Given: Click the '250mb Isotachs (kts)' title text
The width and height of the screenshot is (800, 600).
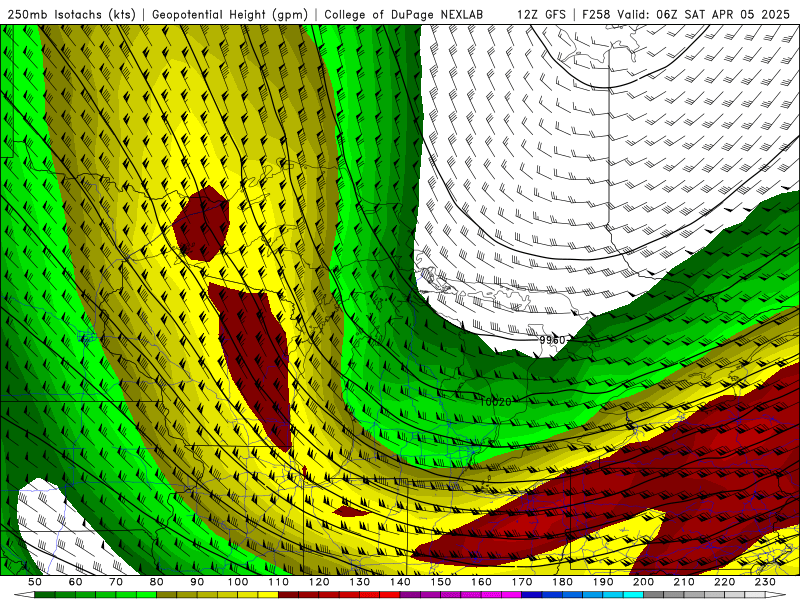Looking at the screenshot, I should [71, 14].
